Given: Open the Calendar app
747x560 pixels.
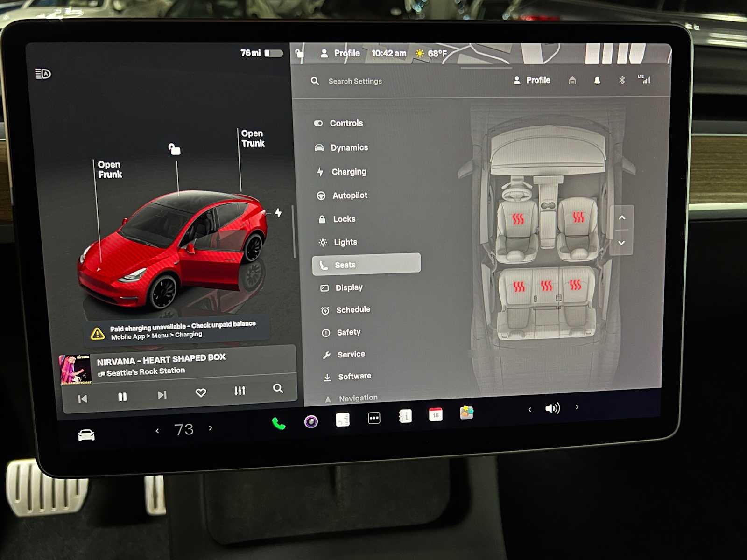Looking at the screenshot, I should click(436, 414).
